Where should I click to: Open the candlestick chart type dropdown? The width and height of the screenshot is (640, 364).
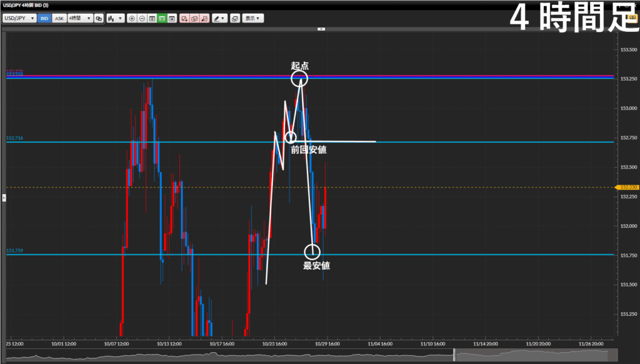click(115, 19)
